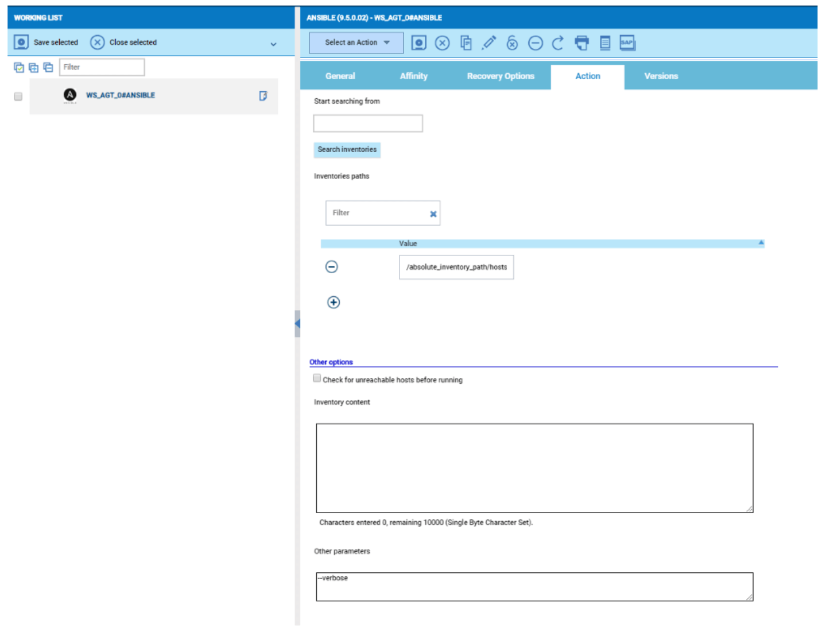The image size is (830, 644).
Task: Expand the working list toolbar chevron
Action: click(x=273, y=44)
